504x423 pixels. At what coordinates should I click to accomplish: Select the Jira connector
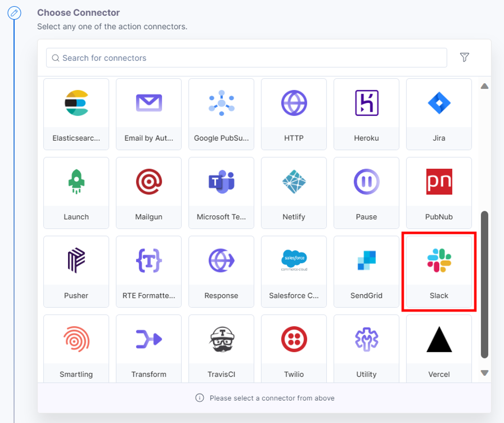tap(439, 114)
